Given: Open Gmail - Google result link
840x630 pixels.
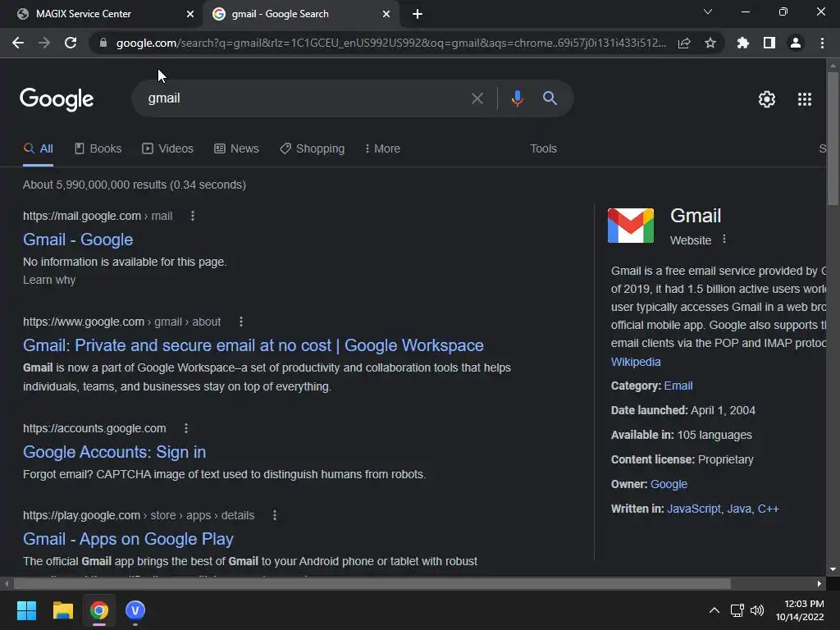Looking at the screenshot, I should [78, 240].
